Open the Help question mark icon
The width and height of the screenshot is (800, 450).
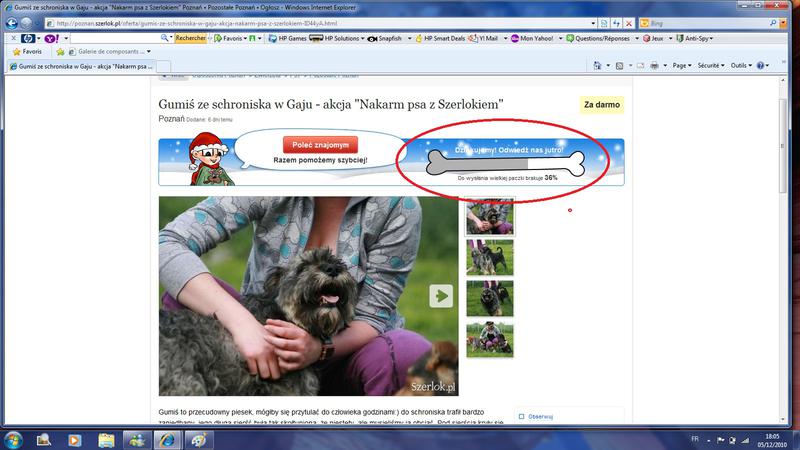[760, 65]
